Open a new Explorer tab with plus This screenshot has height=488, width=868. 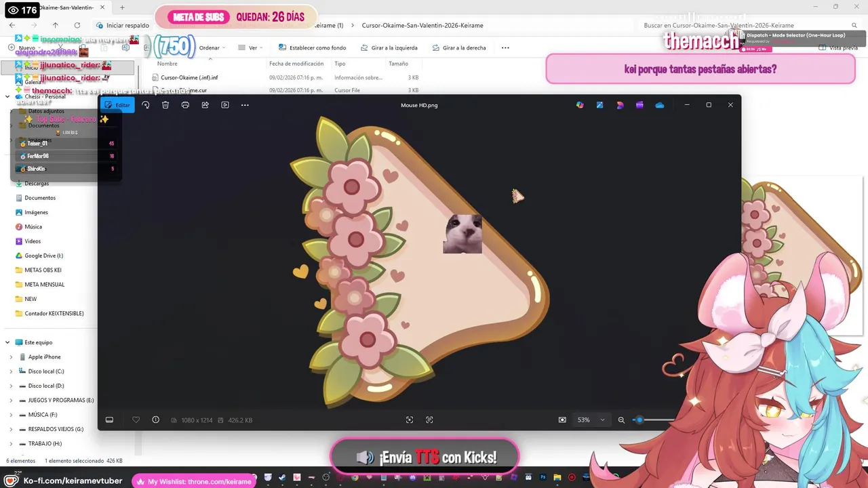(x=123, y=7)
